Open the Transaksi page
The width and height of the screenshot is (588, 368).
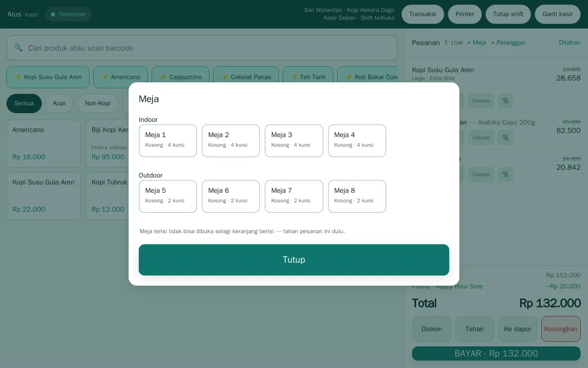(423, 14)
